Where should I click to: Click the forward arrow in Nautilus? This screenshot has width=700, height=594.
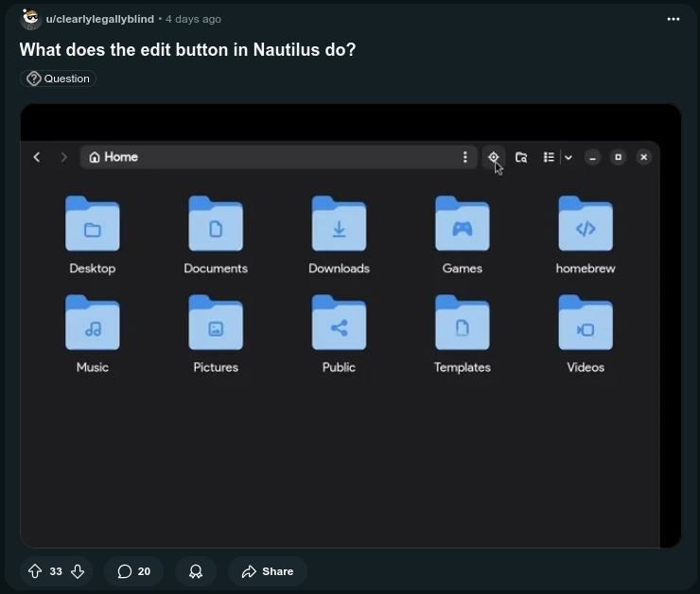[64, 157]
